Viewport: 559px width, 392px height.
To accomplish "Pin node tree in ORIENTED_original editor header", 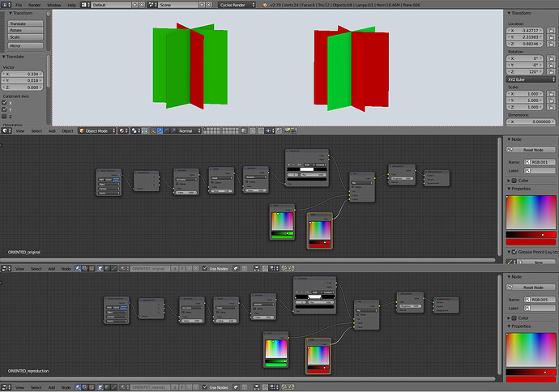I will [236, 268].
